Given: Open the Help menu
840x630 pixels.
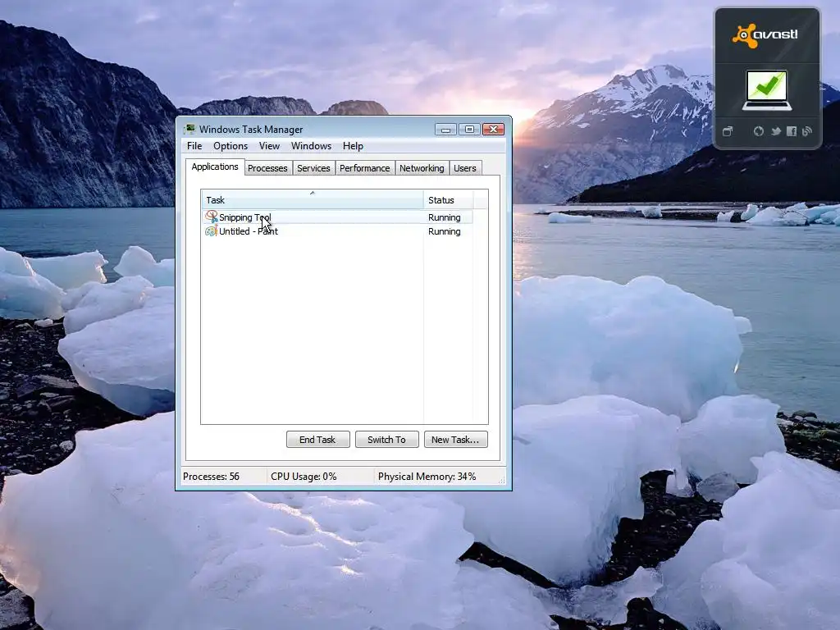Looking at the screenshot, I should 353,146.
